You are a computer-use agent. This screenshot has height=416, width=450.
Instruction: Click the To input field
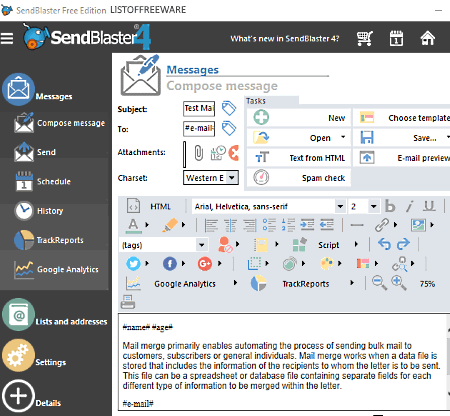(199, 129)
